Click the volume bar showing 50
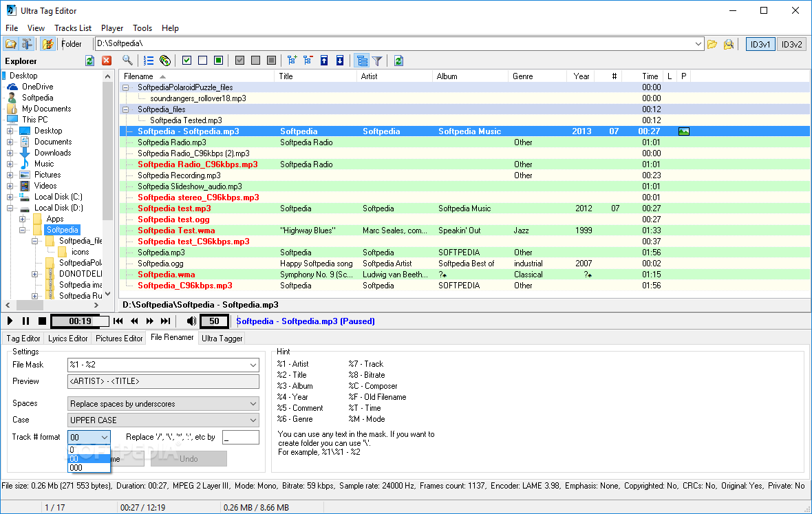Viewport: 812px width, 514px height. click(215, 321)
